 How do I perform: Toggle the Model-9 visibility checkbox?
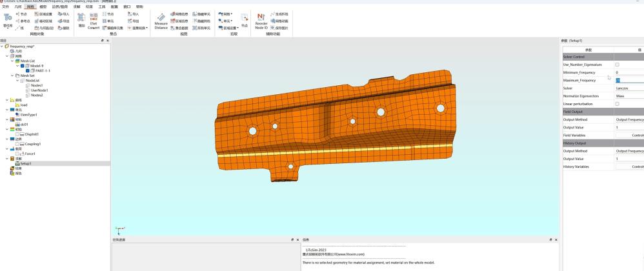(x=23, y=66)
